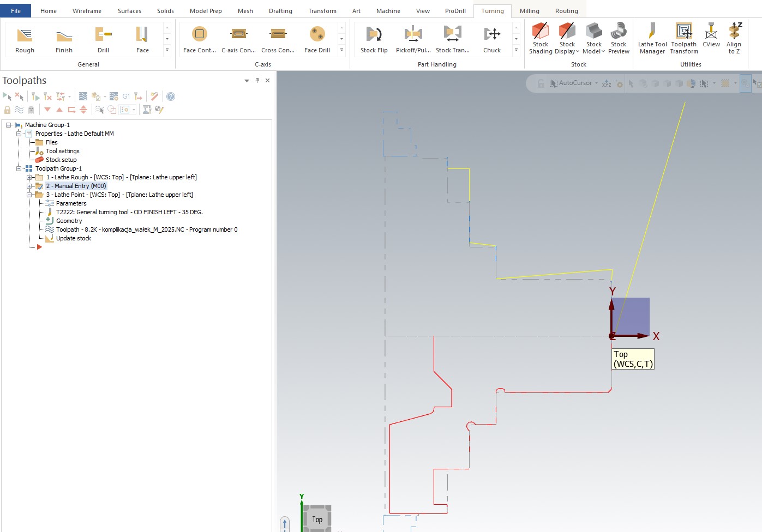The height and width of the screenshot is (532, 762).
Task: Select 2 - Manual Entry (M00) operation
Action: [x=76, y=186]
